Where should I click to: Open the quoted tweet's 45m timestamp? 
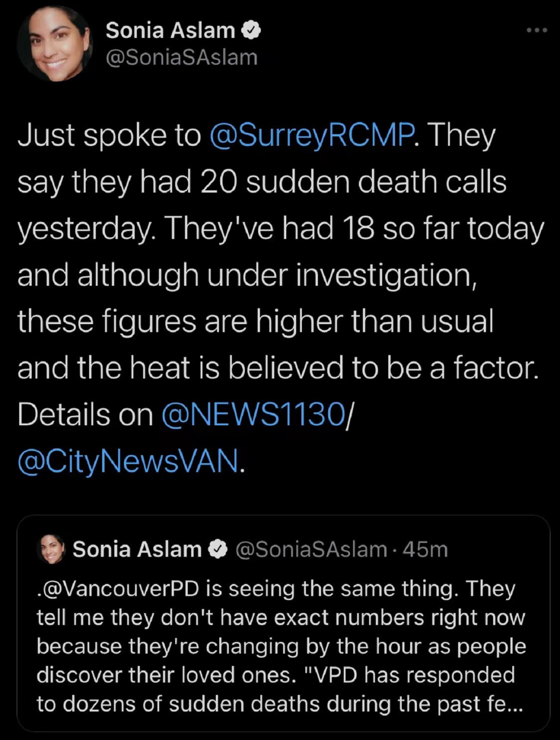[x=425, y=550]
